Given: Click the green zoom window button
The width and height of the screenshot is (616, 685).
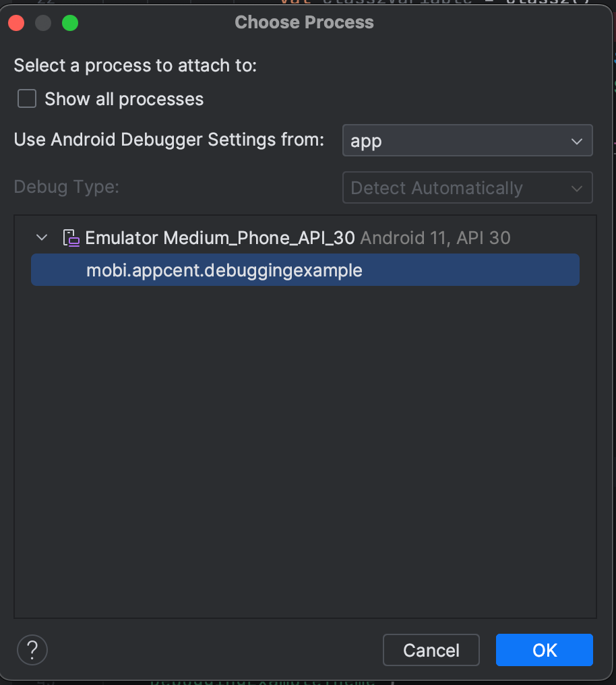Looking at the screenshot, I should pos(70,24).
